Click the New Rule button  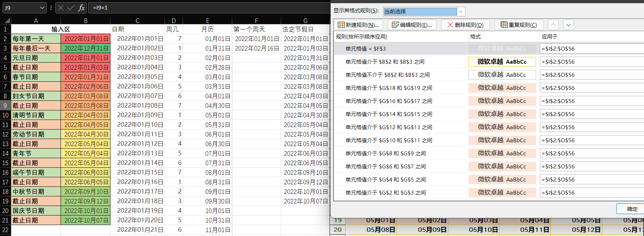pos(359,25)
